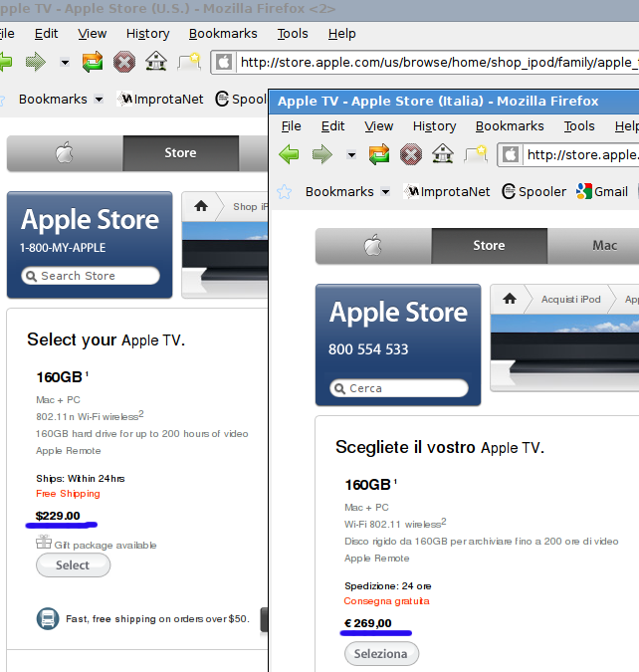Open Spooler bookmark in Italia window
The height and width of the screenshot is (672, 639).
click(x=534, y=191)
